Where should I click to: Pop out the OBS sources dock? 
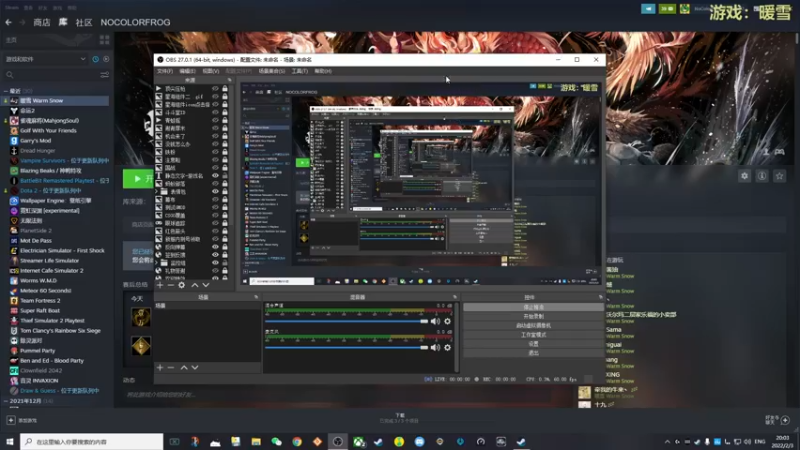coord(229,80)
